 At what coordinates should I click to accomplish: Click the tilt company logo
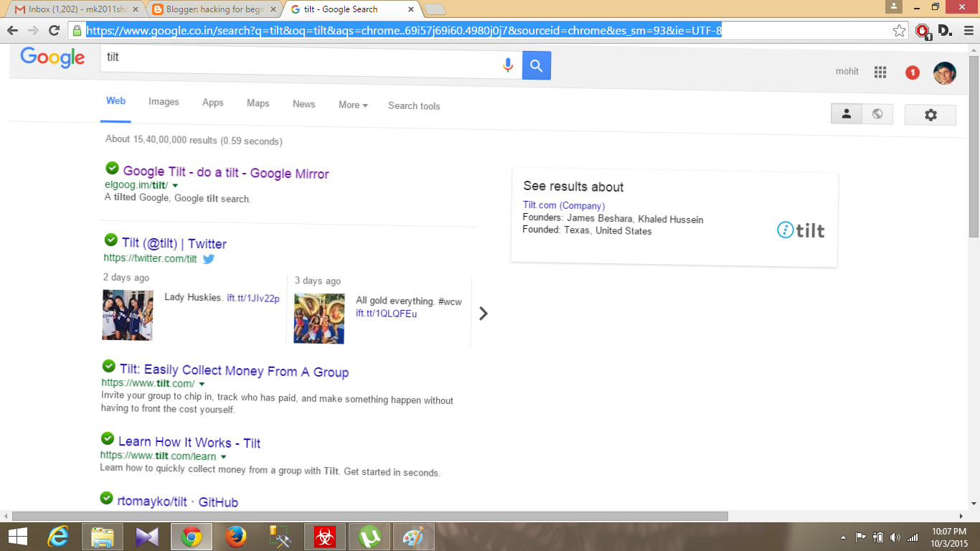pyautogui.click(x=801, y=230)
